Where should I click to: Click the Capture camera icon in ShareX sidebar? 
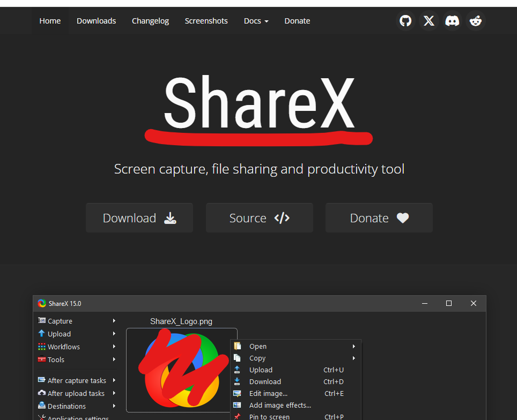point(41,320)
